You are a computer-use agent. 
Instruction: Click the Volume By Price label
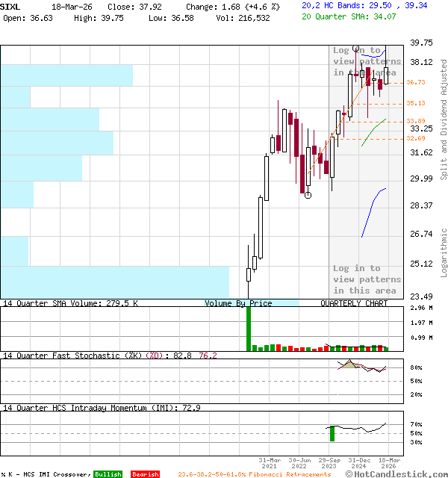(x=238, y=303)
